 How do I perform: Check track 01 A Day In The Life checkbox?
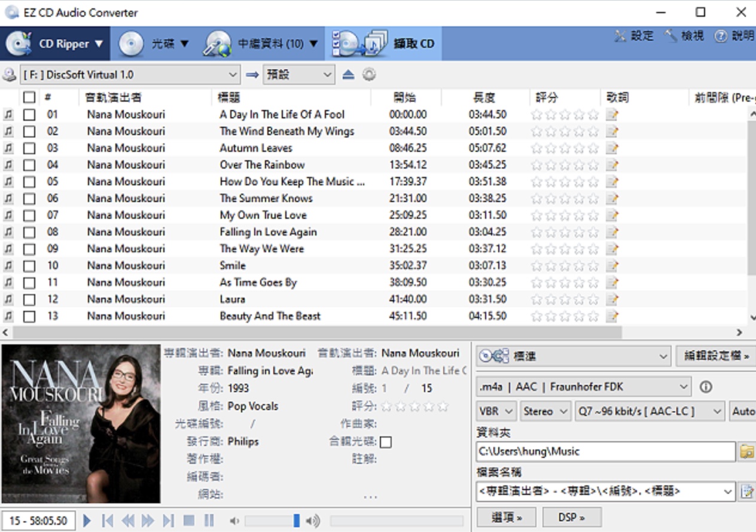coord(29,115)
